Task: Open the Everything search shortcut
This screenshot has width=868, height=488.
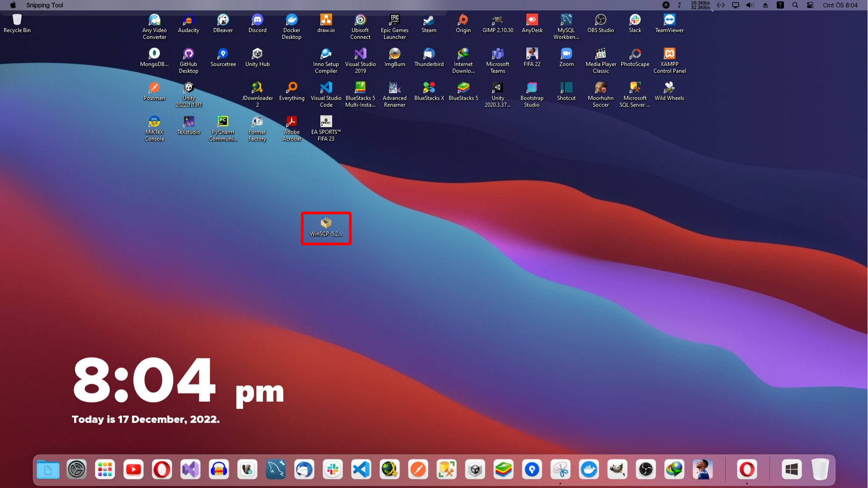Action: click(292, 91)
